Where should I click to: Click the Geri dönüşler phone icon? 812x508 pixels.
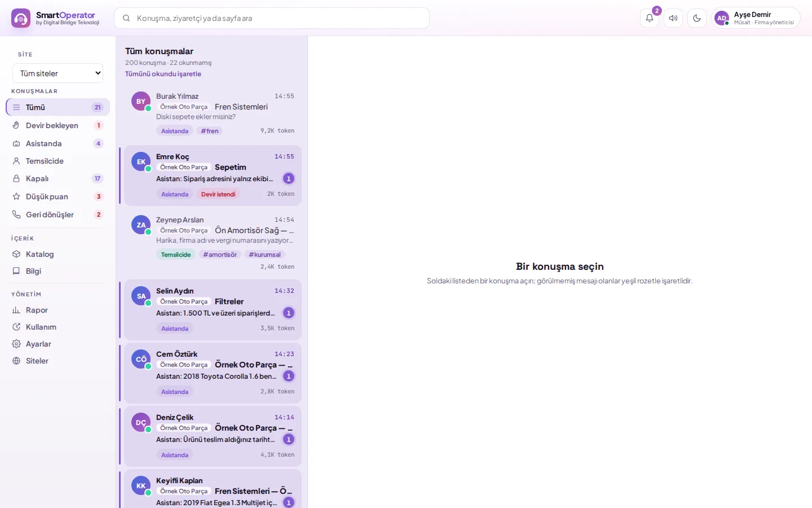[16, 214]
